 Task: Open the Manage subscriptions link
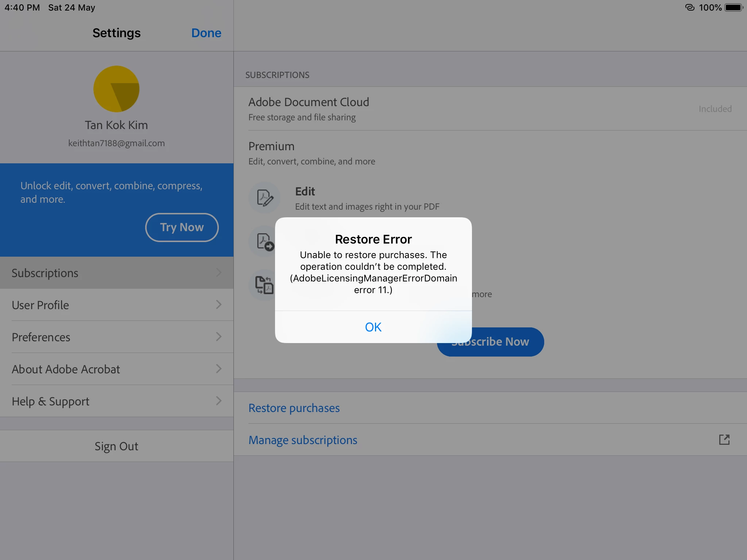[x=303, y=440]
